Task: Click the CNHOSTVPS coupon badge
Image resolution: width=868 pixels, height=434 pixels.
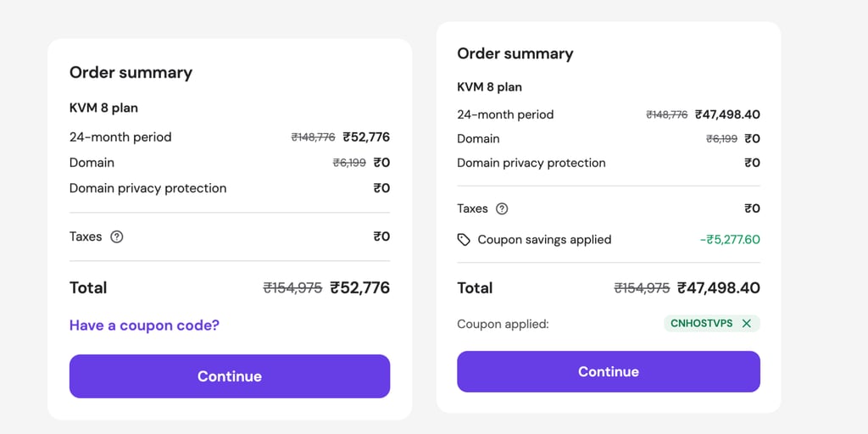Action: coord(712,323)
